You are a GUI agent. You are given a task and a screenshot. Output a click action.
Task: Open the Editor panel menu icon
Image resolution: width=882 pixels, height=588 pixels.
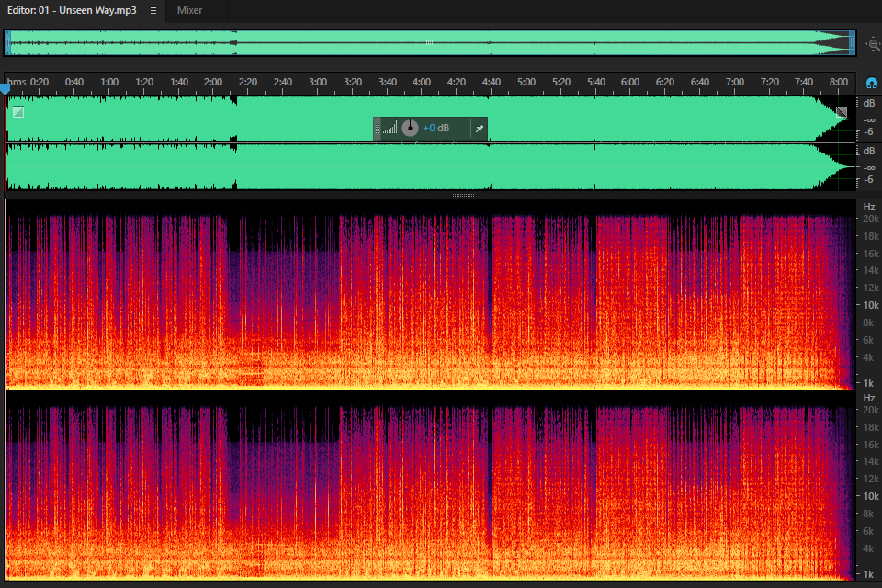click(153, 11)
